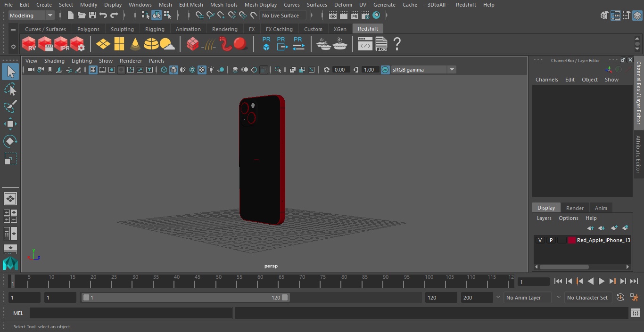Activate the Rotate tool in toolbox

pyautogui.click(x=10, y=141)
